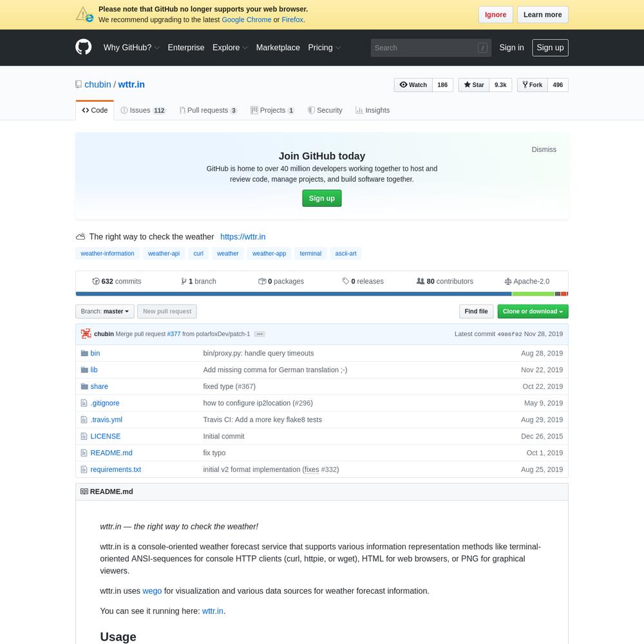Click the .gitignore file icon

click(x=84, y=403)
